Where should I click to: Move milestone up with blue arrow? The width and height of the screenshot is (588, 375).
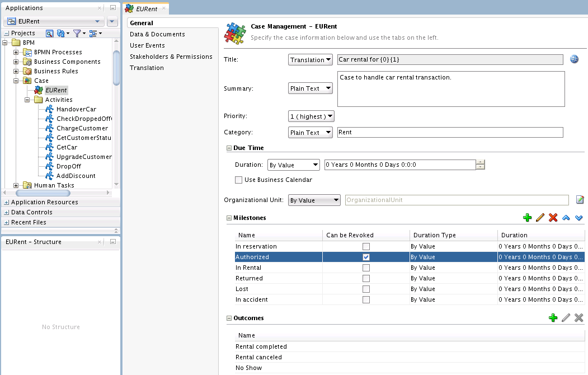click(x=566, y=218)
